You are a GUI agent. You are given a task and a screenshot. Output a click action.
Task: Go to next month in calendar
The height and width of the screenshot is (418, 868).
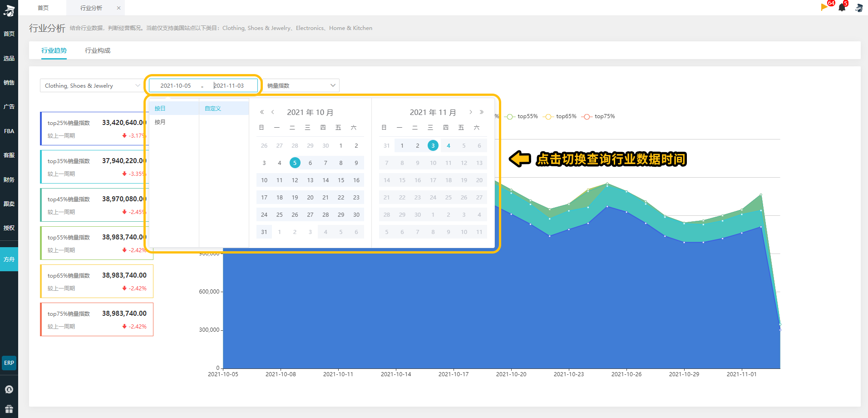coord(471,112)
